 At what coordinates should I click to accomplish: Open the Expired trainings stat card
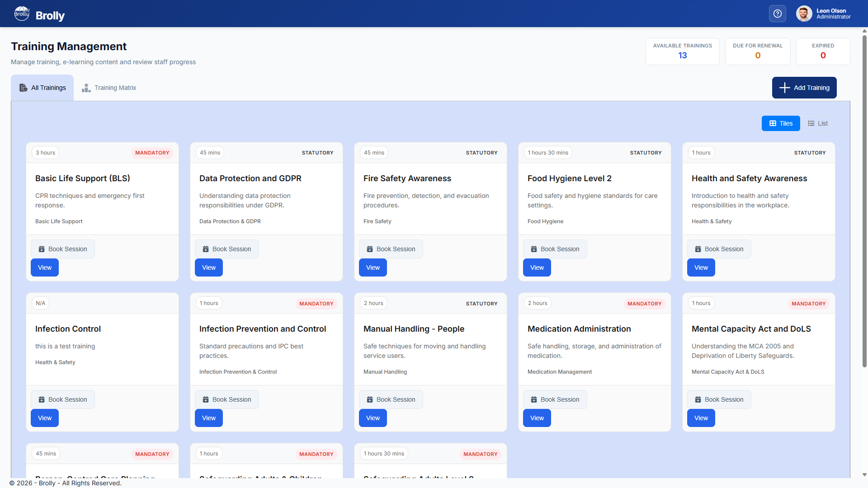click(823, 52)
